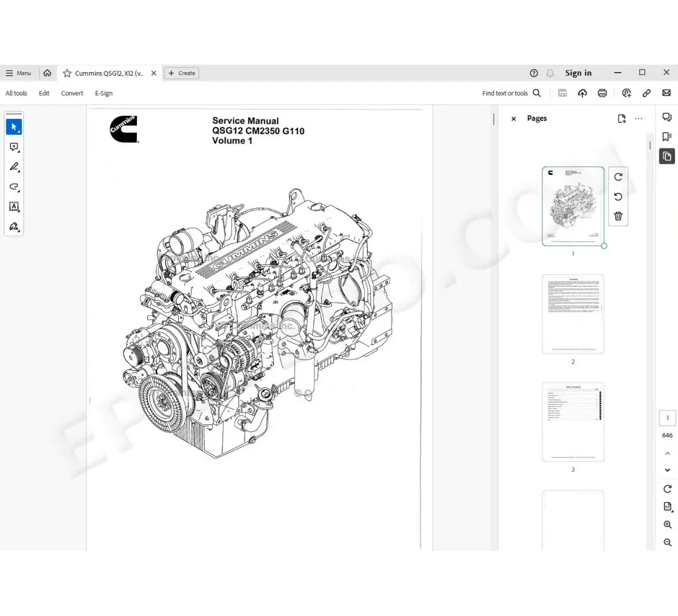Delete page 1 using the trash icon
This screenshot has height=616, width=678.
tap(618, 216)
